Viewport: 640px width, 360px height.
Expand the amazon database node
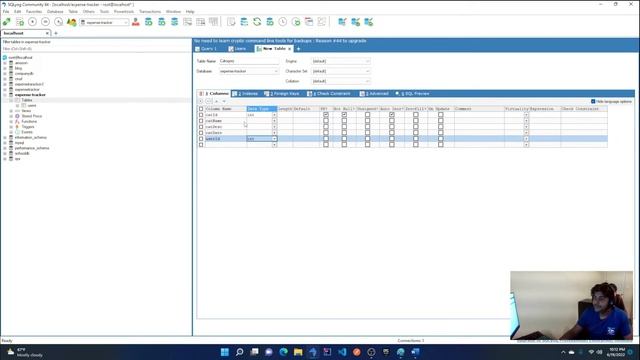pyautogui.click(x=5, y=63)
